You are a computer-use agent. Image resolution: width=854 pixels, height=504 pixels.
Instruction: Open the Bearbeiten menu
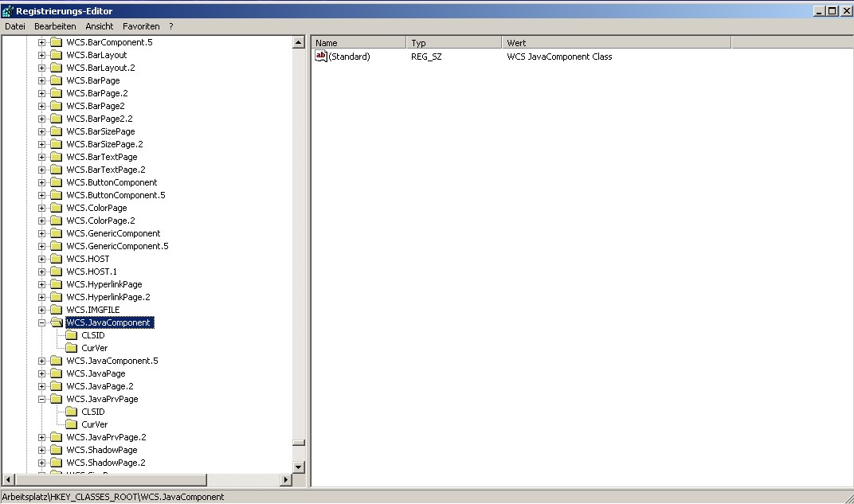tap(55, 26)
